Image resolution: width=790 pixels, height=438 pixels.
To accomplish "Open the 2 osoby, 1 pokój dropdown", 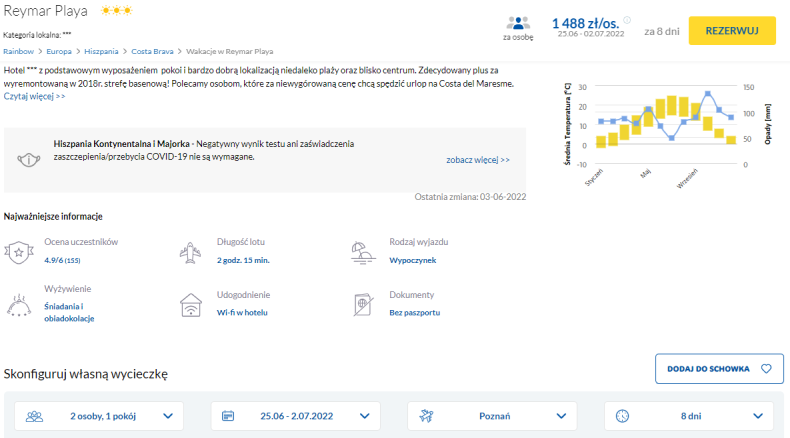I will pyautogui.click(x=99, y=416).
